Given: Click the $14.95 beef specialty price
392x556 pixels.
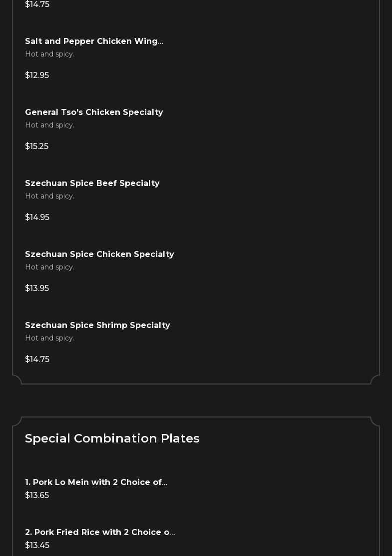Looking at the screenshot, I should click(37, 217).
